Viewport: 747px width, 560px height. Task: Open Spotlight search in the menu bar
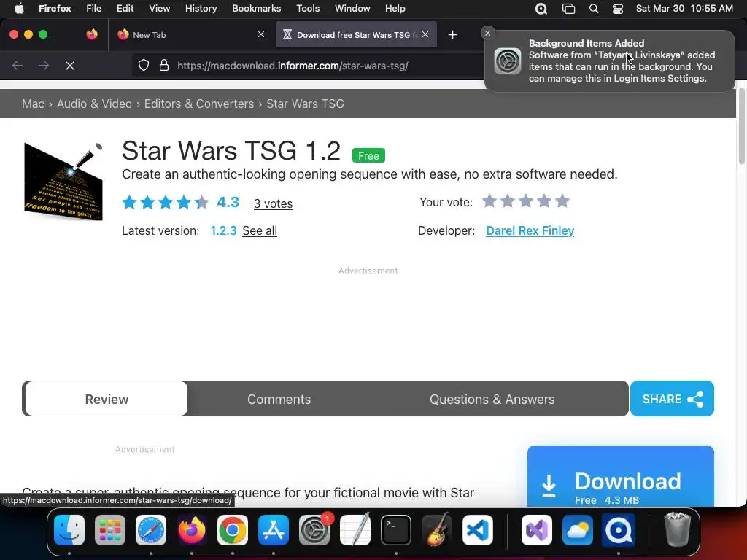coord(594,9)
